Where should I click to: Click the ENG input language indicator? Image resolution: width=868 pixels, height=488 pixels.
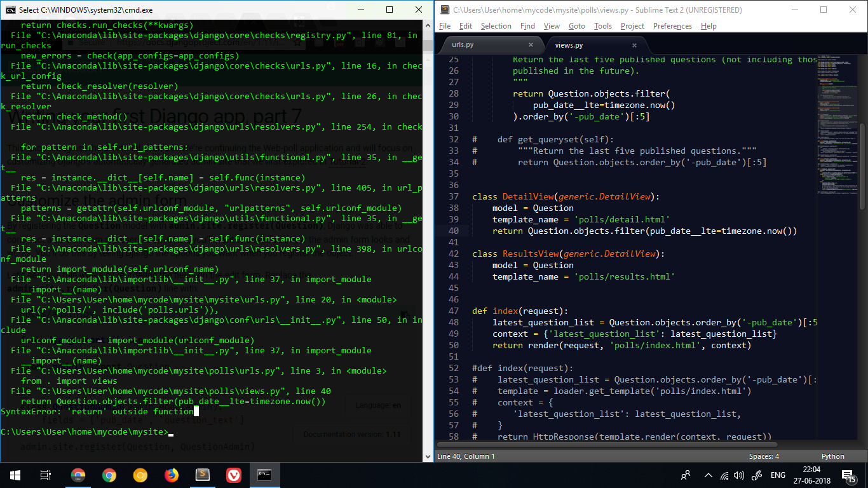pyautogui.click(x=778, y=475)
